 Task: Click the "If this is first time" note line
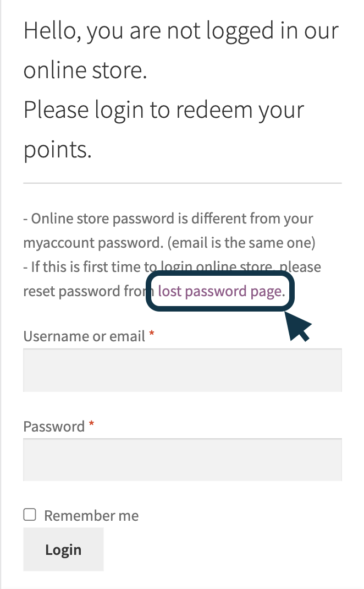click(172, 267)
